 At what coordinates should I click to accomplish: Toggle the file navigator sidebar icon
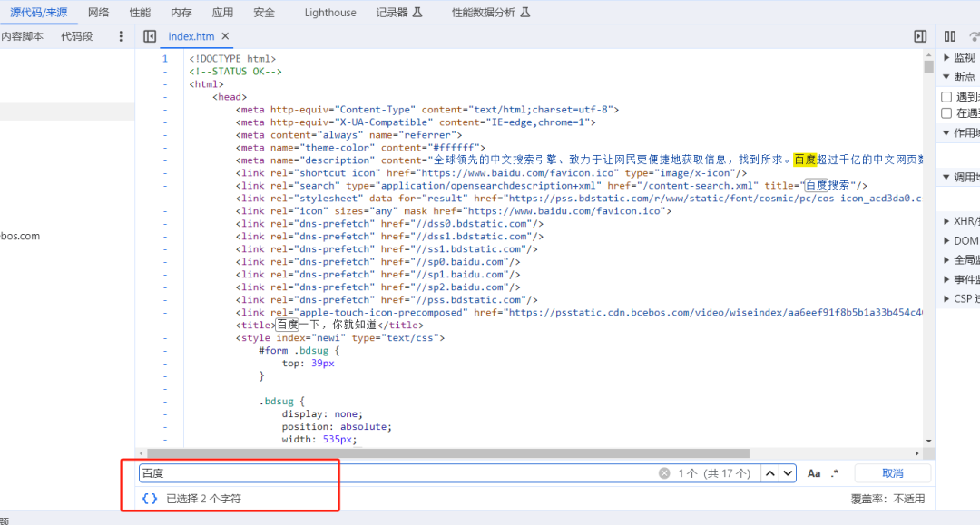coord(150,36)
